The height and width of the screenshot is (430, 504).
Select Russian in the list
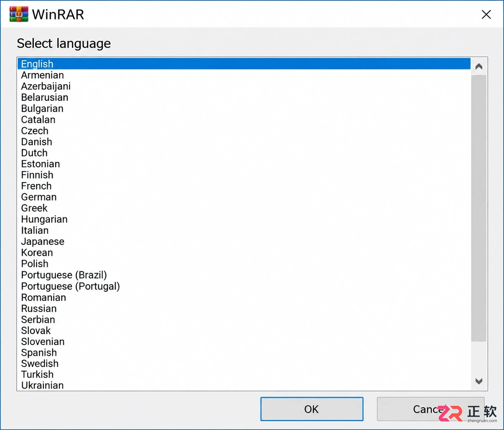pos(244,308)
